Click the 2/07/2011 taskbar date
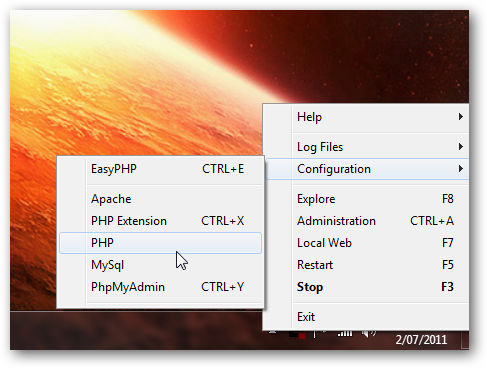Image resolution: width=487 pixels, height=368 pixels. pyautogui.click(x=421, y=340)
